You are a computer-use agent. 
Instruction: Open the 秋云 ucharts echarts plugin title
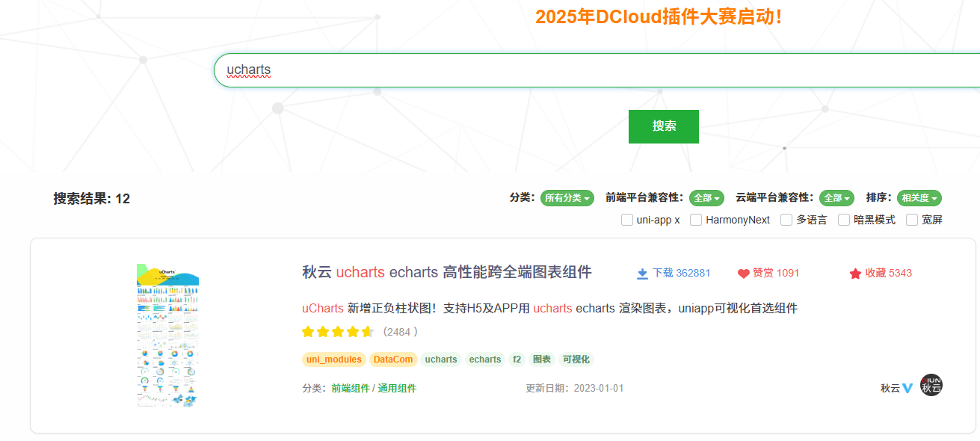(447, 272)
